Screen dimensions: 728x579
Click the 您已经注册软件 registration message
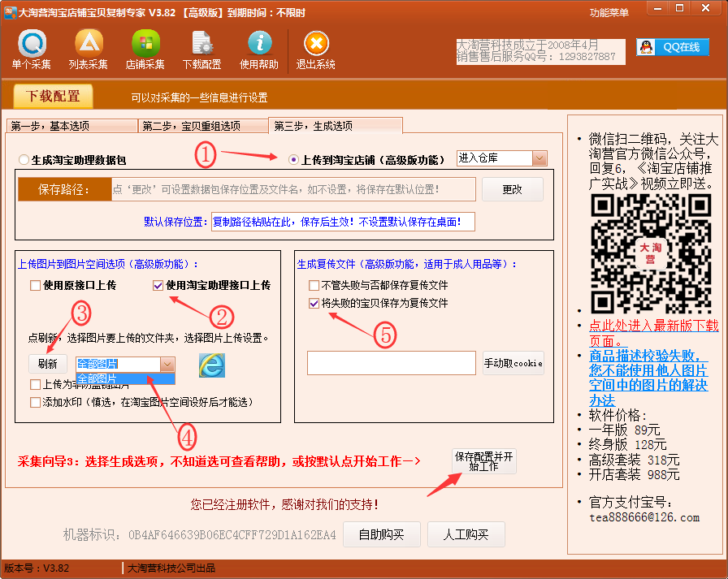[x=284, y=504]
